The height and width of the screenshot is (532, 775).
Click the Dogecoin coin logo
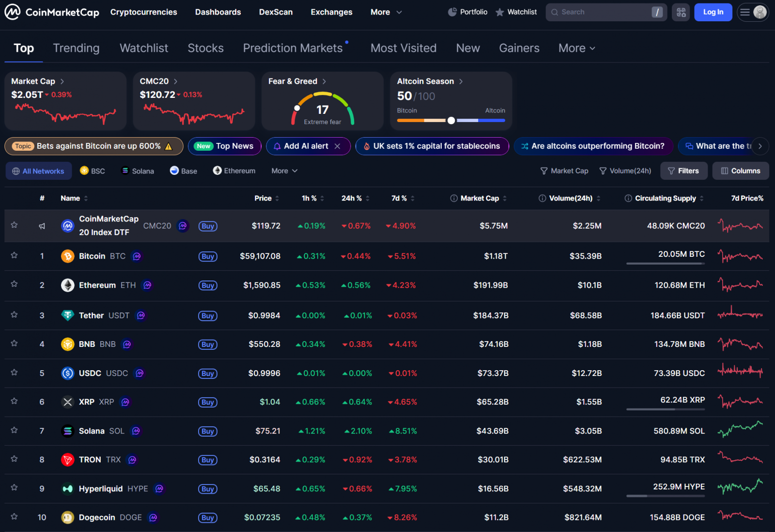point(68,517)
